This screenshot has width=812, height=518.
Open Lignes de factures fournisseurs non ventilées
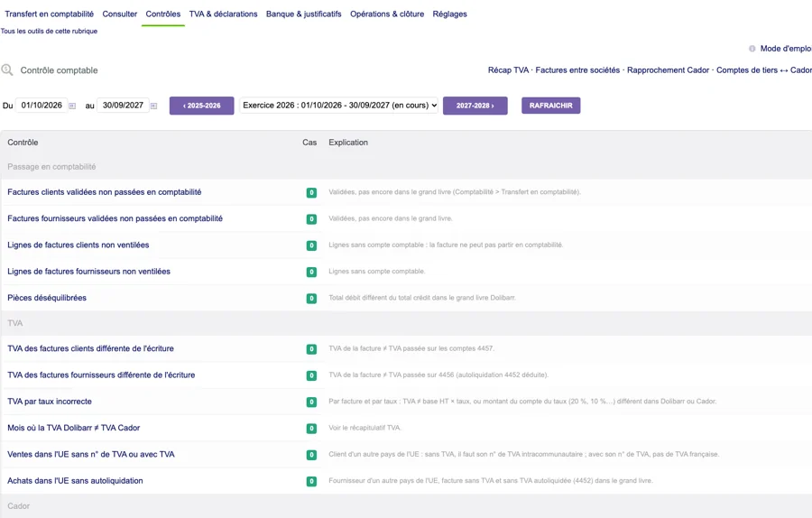(88, 272)
